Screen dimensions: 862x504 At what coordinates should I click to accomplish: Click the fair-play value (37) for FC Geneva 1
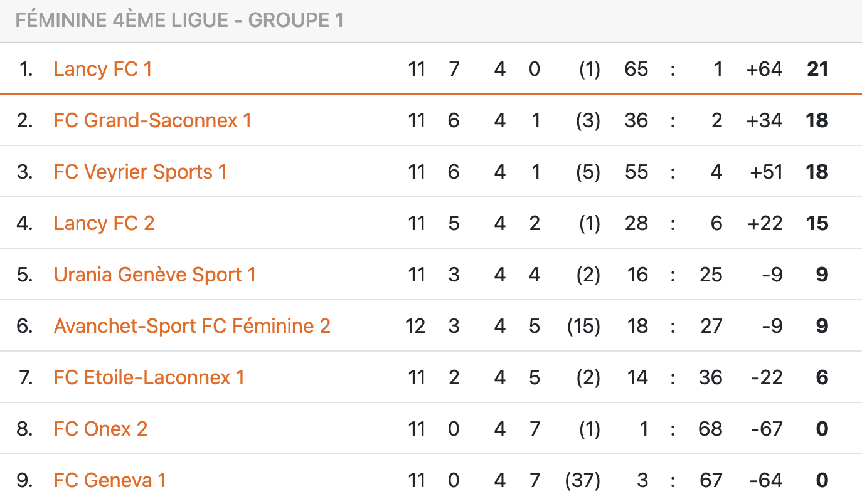583,480
